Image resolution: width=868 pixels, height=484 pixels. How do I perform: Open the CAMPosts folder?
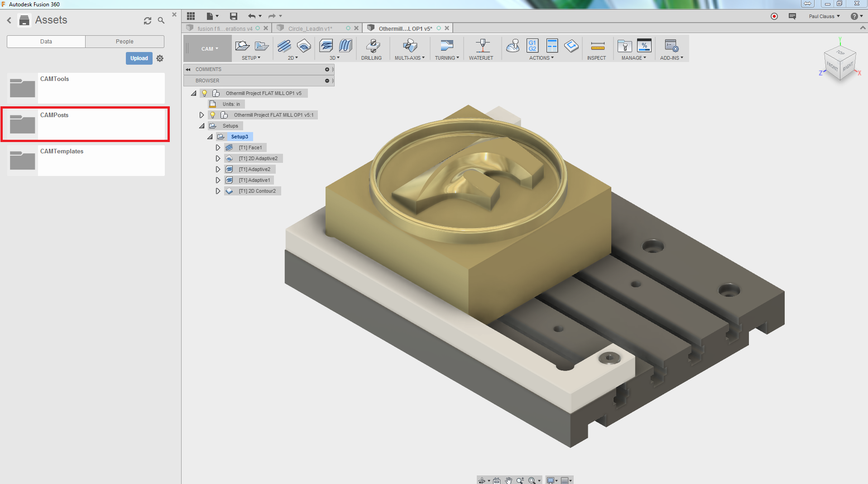tap(86, 124)
